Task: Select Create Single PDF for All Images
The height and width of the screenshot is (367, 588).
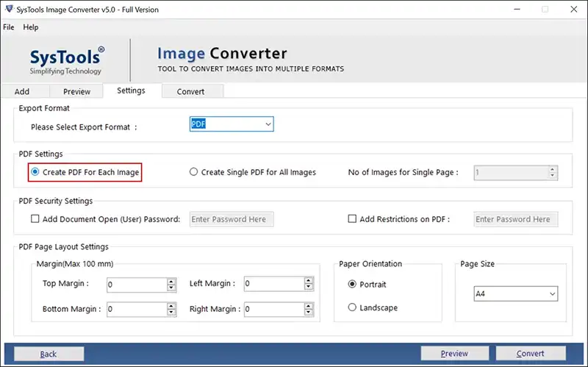Action: point(253,172)
